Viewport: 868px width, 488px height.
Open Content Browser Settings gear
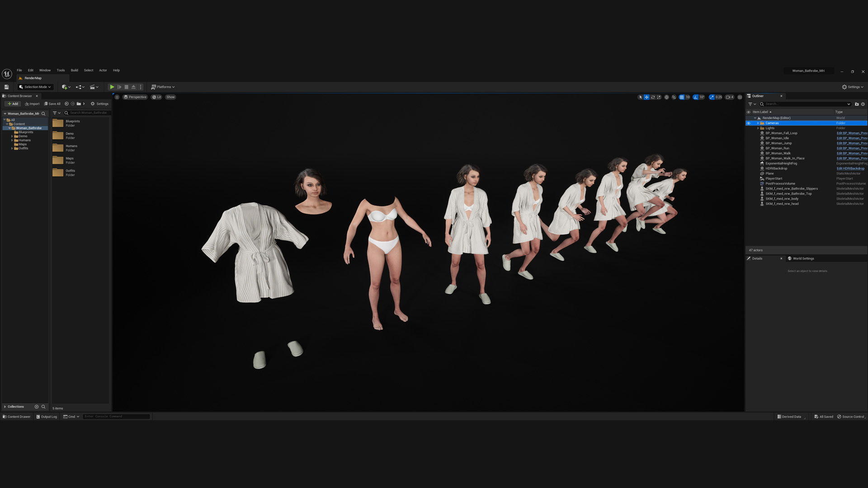[99, 103]
